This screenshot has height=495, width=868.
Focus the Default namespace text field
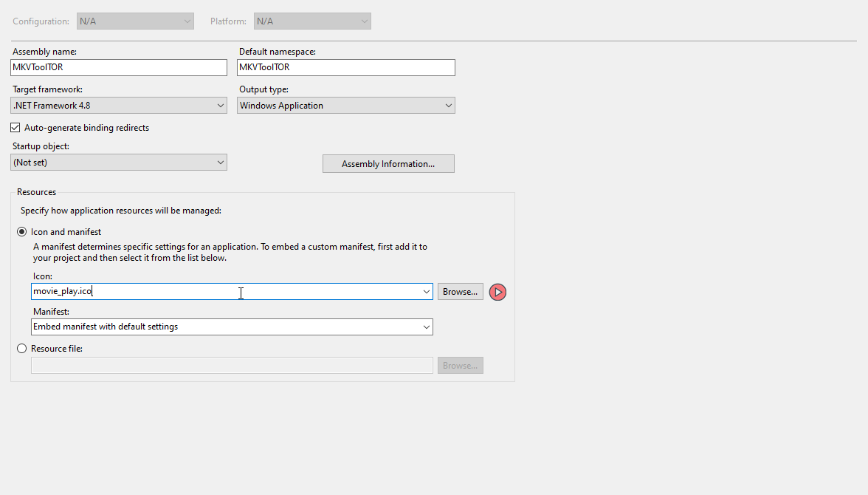point(345,67)
